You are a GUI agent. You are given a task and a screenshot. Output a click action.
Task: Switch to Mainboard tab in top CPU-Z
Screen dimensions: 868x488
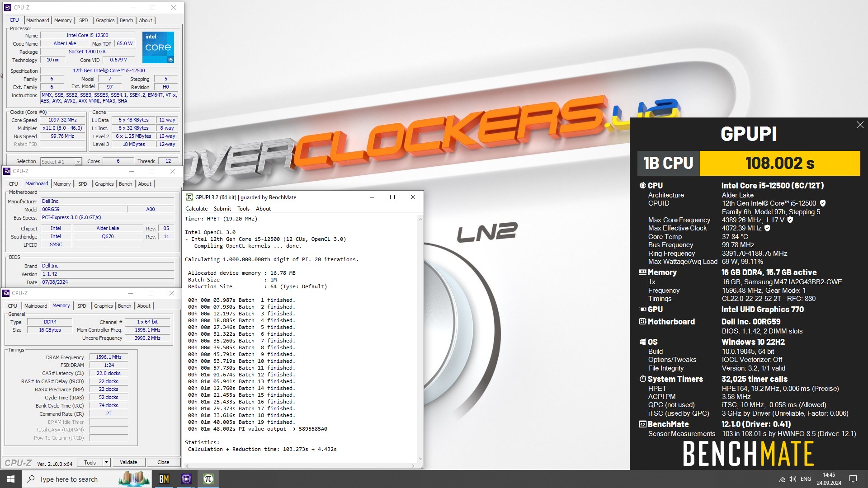coord(38,20)
